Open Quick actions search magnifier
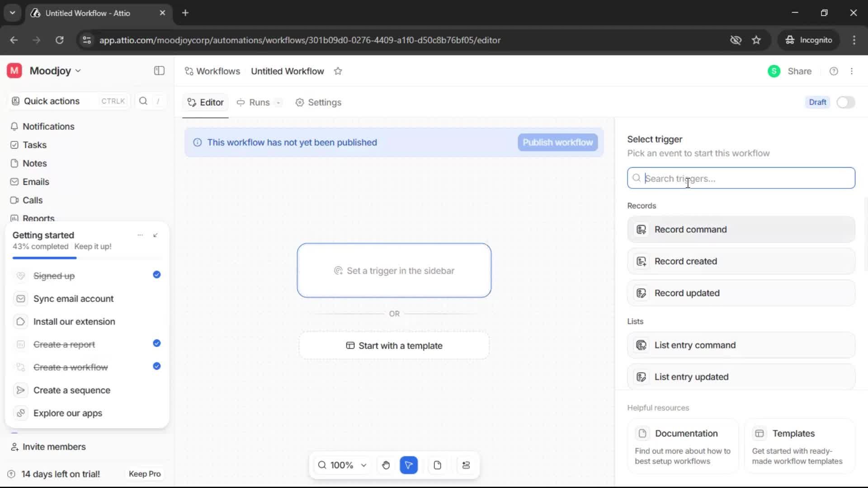The image size is (868, 488). point(143,101)
